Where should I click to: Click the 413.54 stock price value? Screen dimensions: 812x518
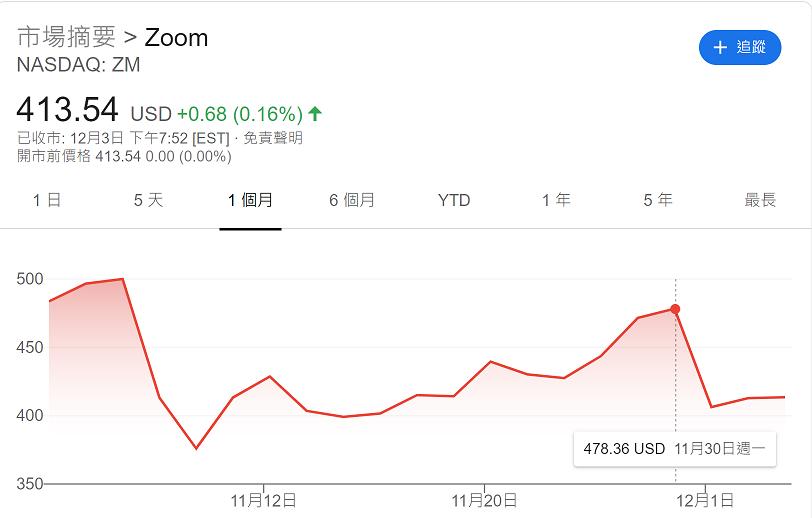point(68,109)
